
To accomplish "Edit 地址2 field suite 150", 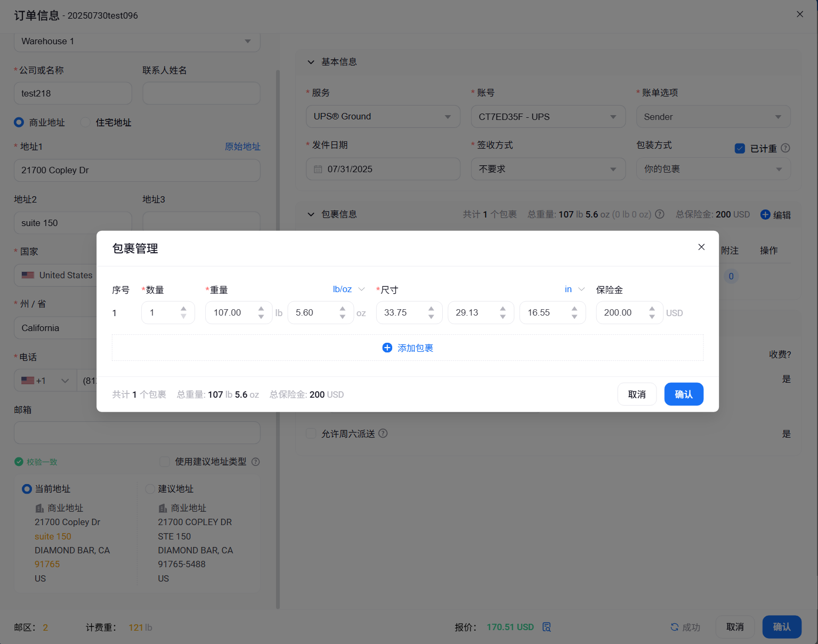I will [x=73, y=223].
